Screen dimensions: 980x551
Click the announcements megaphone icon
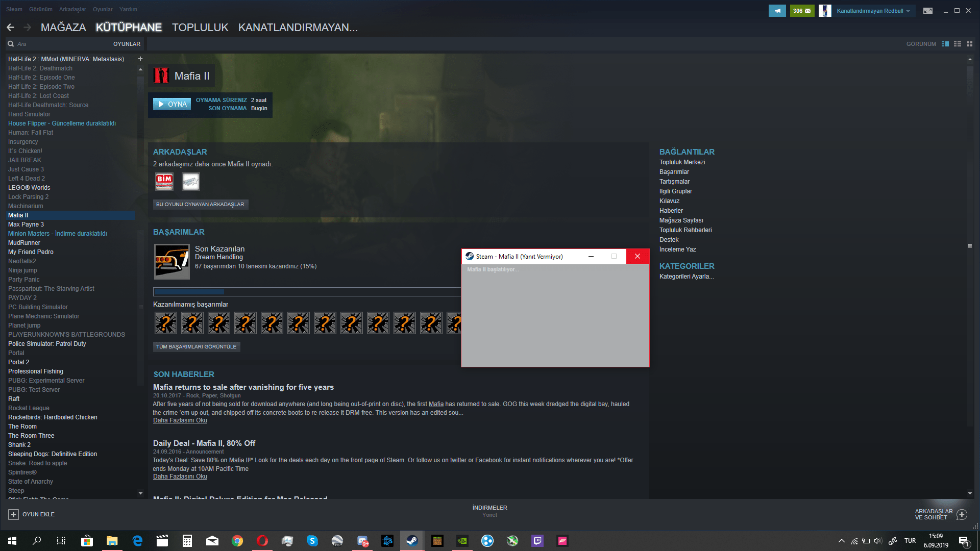(x=777, y=11)
